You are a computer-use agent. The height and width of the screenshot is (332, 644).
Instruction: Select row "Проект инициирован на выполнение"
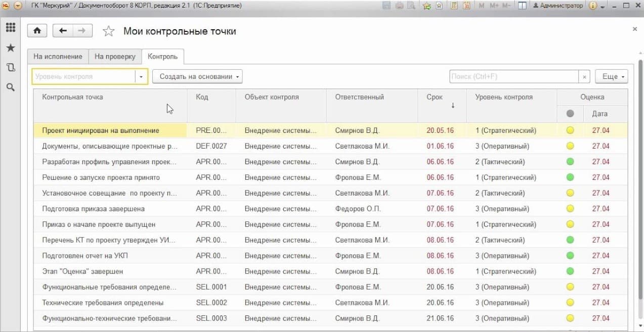[x=330, y=130]
